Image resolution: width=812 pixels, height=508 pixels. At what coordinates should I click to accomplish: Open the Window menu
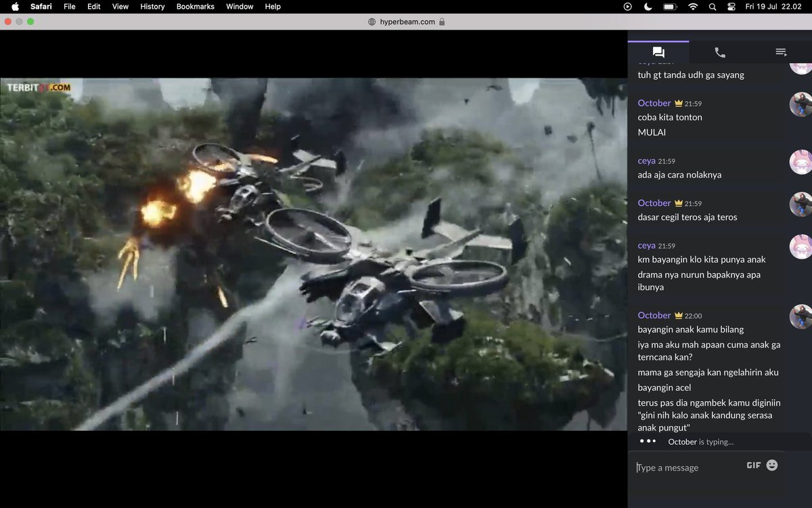click(x=240, y=6)
